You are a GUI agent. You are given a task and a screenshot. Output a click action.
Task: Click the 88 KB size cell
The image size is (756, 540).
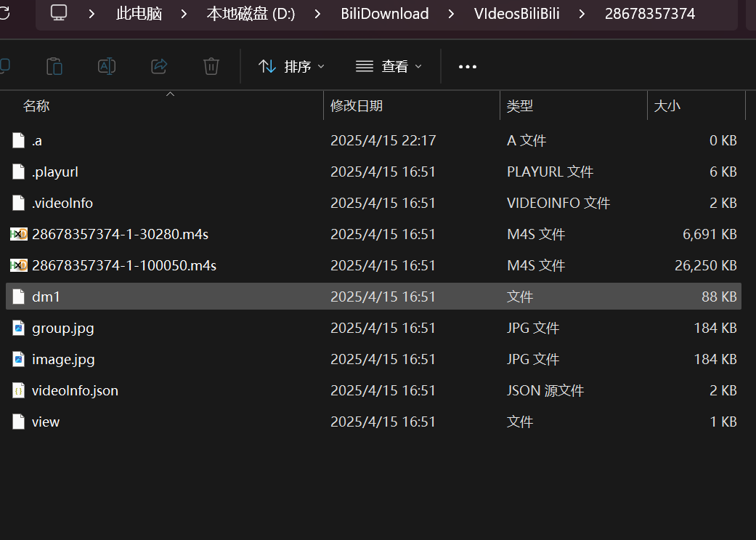click(720, 297)
